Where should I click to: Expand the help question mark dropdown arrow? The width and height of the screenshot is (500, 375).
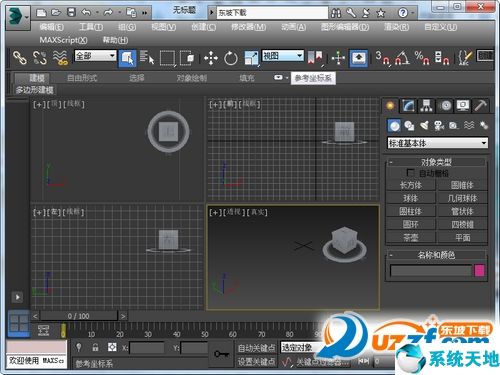click(413, 13)
